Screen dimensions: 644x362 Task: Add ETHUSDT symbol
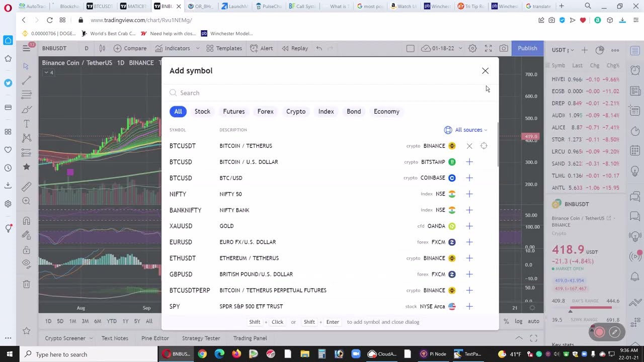469,258
